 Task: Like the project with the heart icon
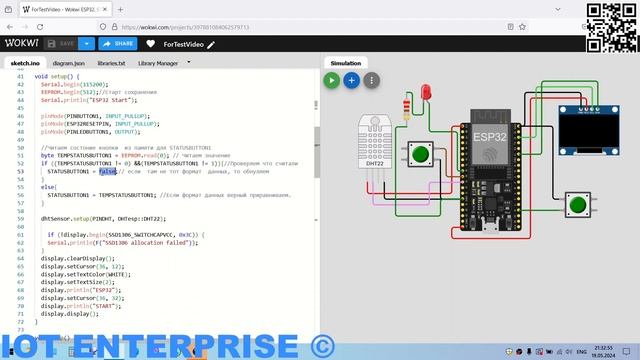tap(151, 44)
